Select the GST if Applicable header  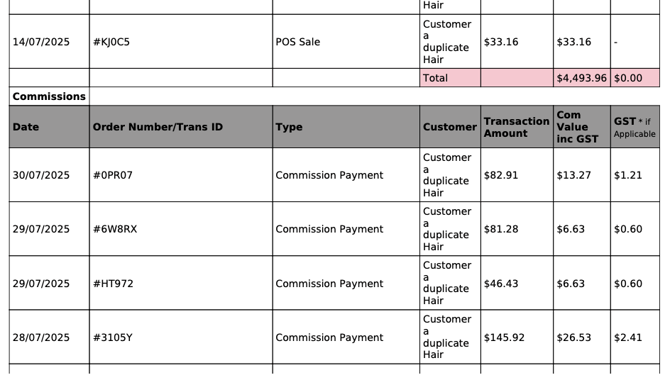pyautogui.click(x=635, y=127)
